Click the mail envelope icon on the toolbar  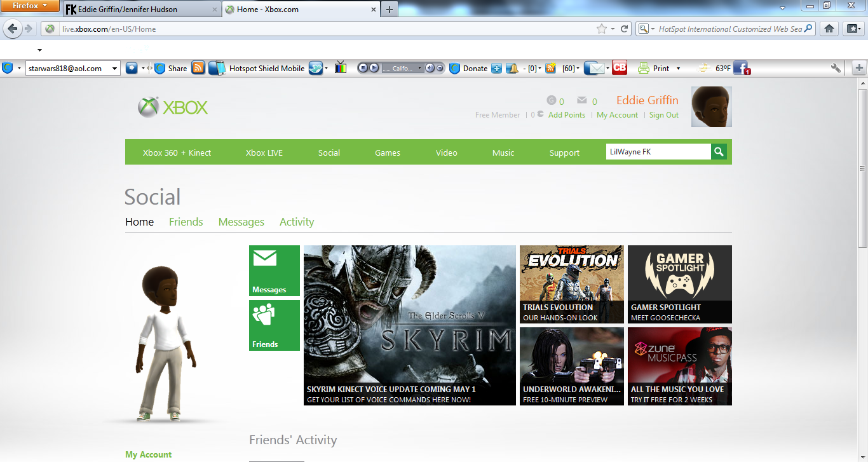[x=593, y=68]
